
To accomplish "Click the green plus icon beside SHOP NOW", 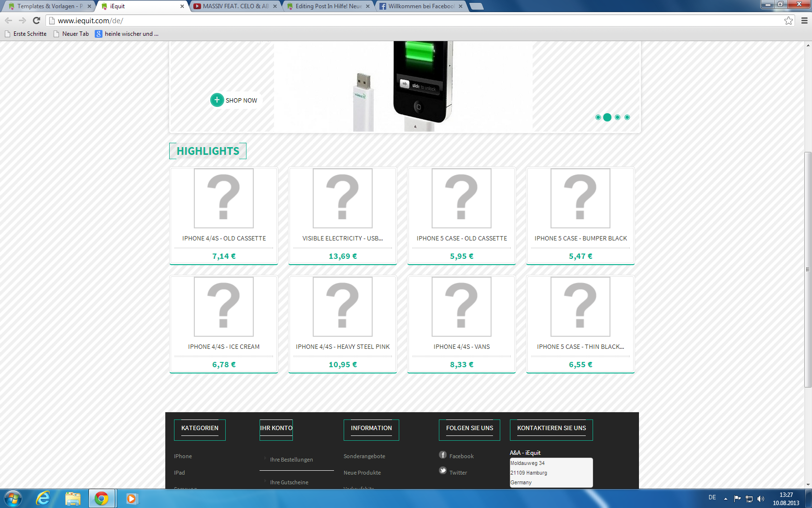I will pyautogui.click(x=217, y=100).
